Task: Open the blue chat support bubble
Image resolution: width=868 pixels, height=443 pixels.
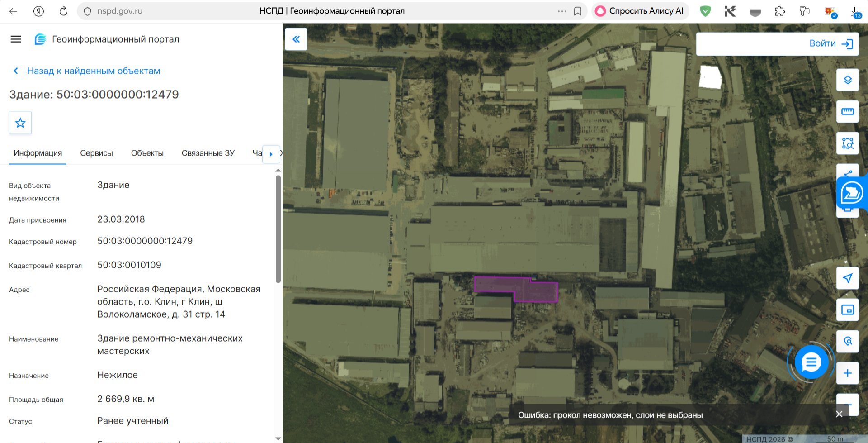Action: point(811,362)
